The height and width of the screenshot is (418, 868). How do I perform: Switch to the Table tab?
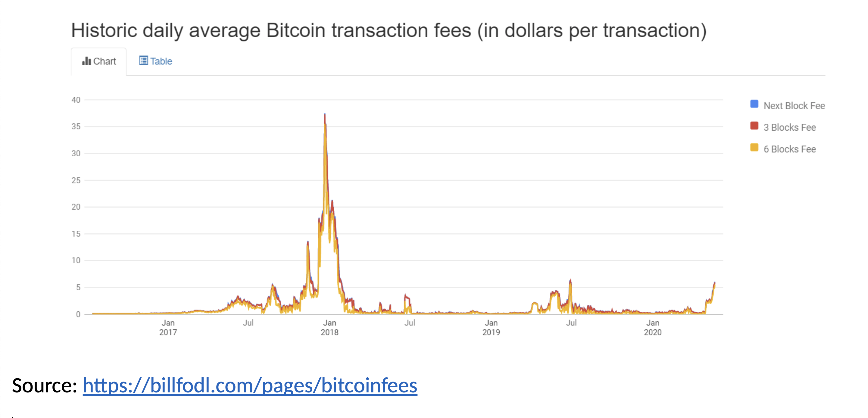[156, 61]
